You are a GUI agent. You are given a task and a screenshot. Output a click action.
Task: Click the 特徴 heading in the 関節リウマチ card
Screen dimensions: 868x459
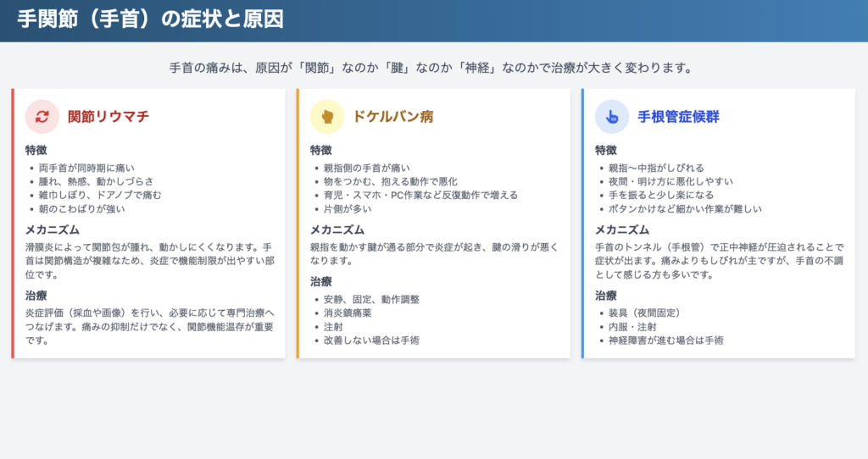click(36, 150)
